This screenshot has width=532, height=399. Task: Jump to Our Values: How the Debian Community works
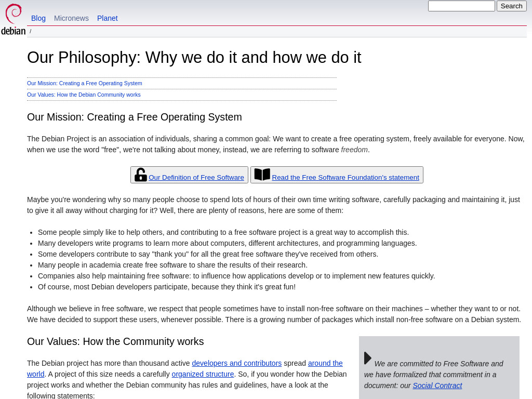(x=84, y=95)
